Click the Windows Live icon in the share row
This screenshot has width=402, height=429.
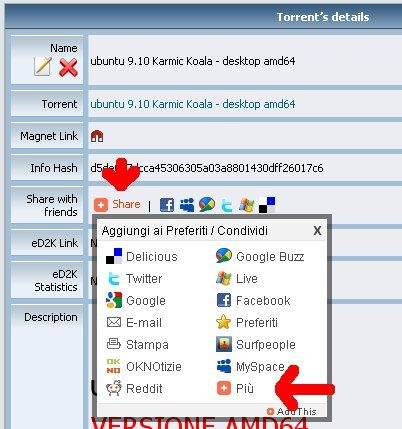click(x=247, y=205)
